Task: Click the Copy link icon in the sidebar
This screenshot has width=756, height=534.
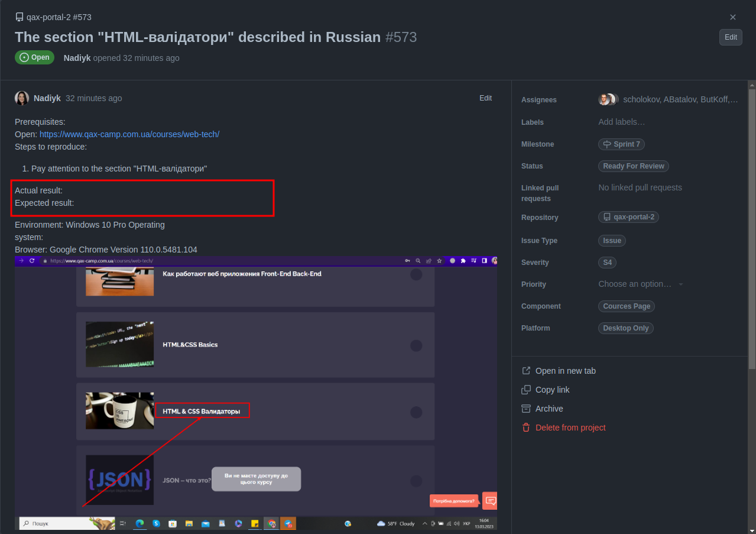Action: [x=525, y=390]
